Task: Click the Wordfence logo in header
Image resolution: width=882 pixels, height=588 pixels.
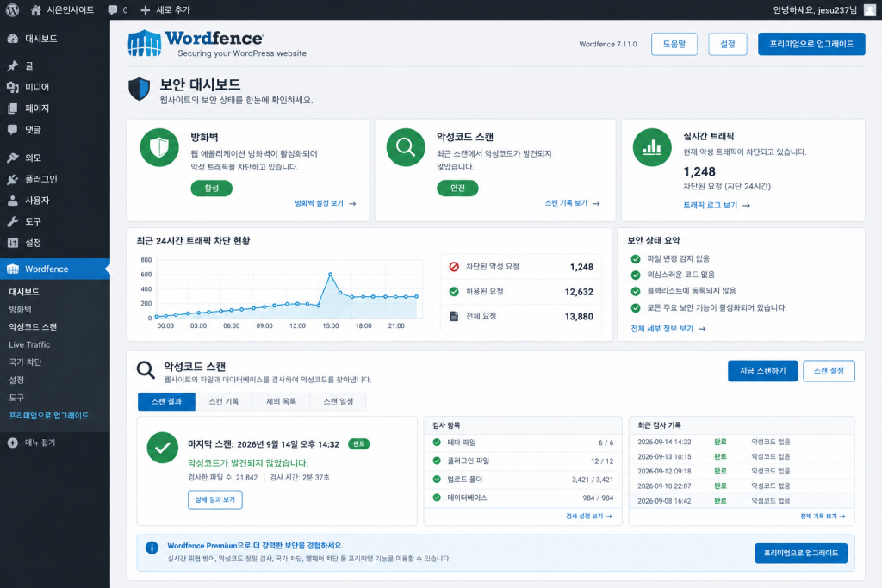Action: click(217, 43)
